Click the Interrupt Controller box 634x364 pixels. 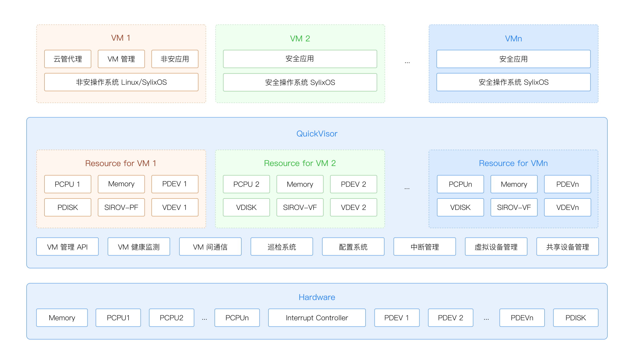click(x=317, y=318)
